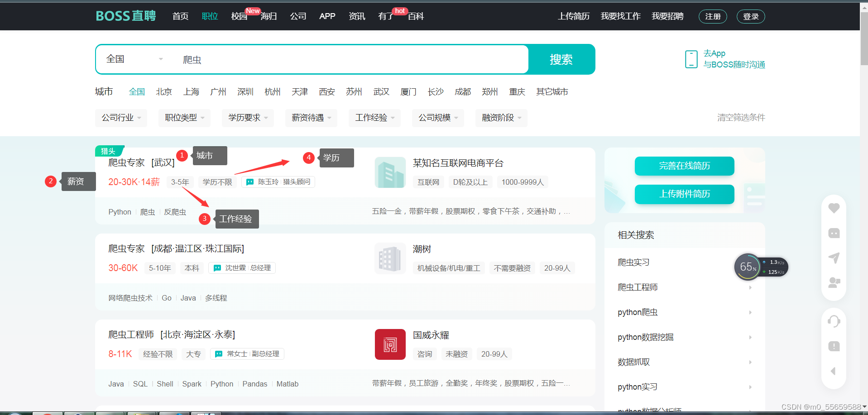Click related search 爬虫实习

pos(633,262)
